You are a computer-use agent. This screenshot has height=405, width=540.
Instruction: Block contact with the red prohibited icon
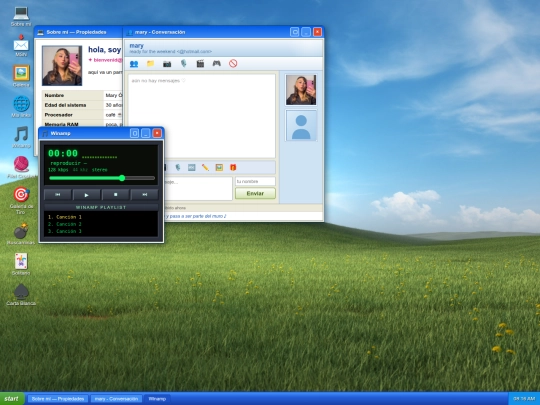[x=233, y=64]
